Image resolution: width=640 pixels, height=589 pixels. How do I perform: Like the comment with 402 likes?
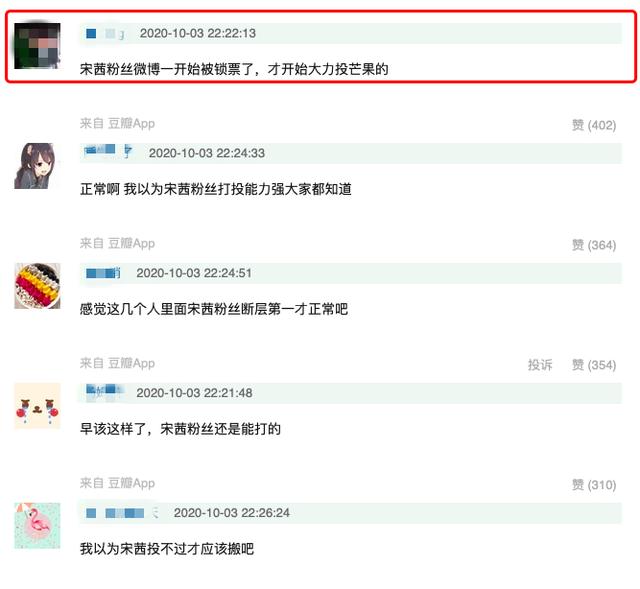594,125
